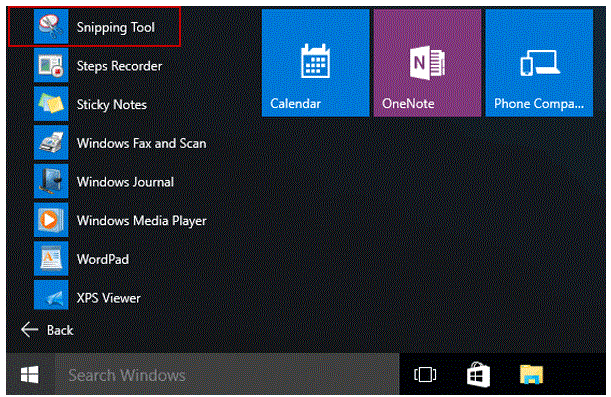Click the "Back" text link
The width and height of the screenshot is (611, 397).
(x=60, y=330)
